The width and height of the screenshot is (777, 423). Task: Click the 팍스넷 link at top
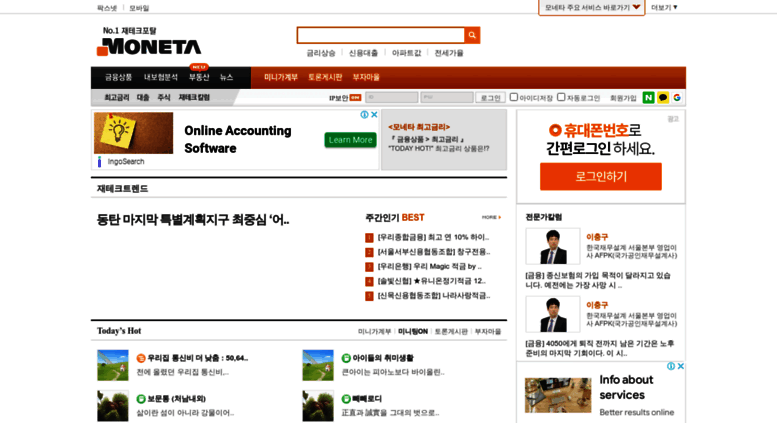pos(107,8)
